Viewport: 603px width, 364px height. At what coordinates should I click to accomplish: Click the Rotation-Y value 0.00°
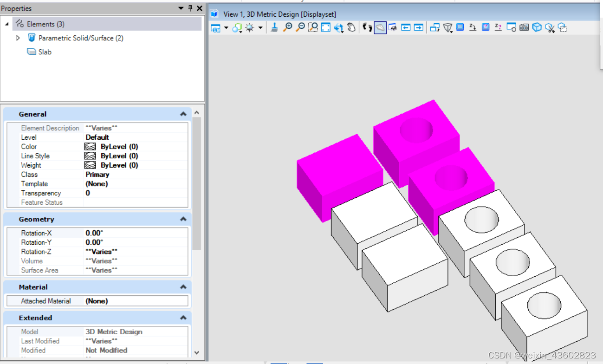[x=94, y=242]
